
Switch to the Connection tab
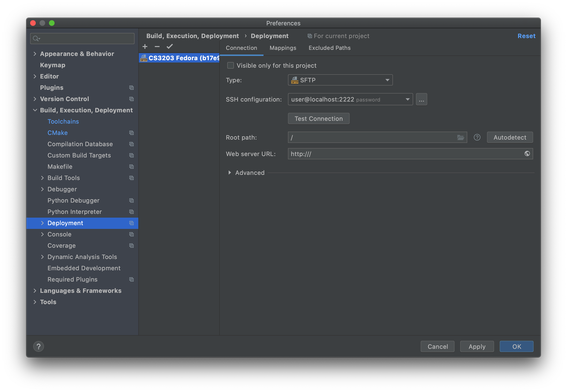tap(241, 48)
